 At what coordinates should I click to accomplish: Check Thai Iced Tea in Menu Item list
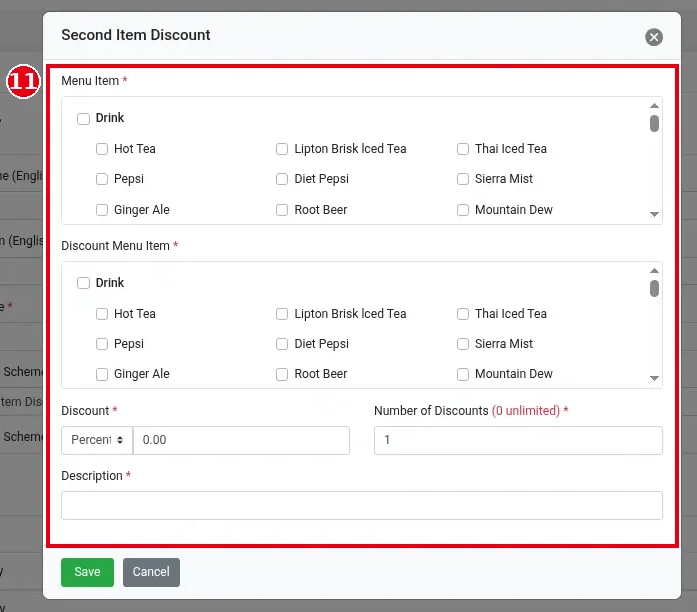[x=463, y=149]
